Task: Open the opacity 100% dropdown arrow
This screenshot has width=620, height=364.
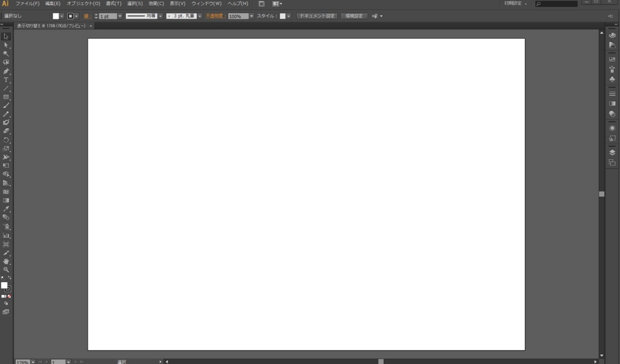Action: (251, 16)
